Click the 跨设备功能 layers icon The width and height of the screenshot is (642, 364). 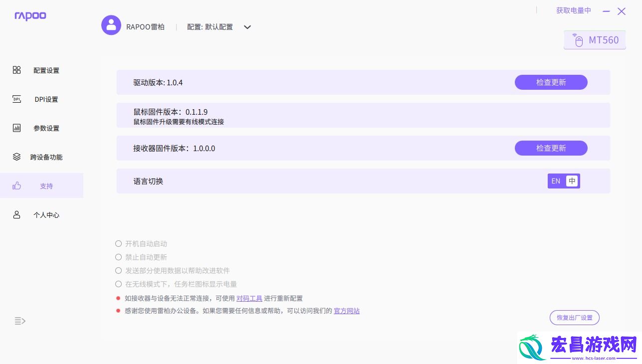(16, 157)
